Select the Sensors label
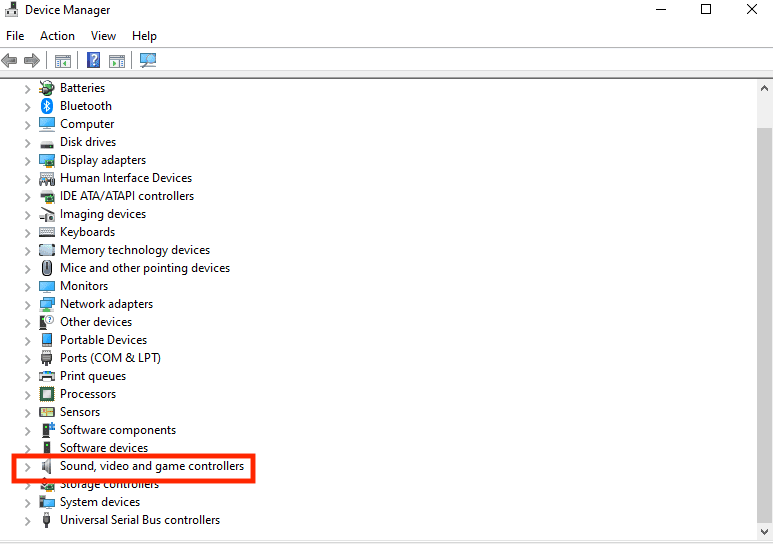Screen dimensions: 773x544 click(80, 412)
